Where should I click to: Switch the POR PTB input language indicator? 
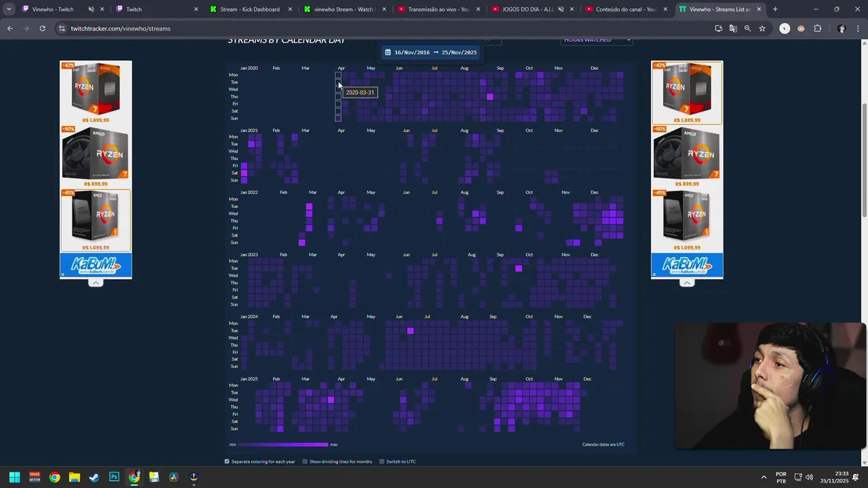point(781,477)
